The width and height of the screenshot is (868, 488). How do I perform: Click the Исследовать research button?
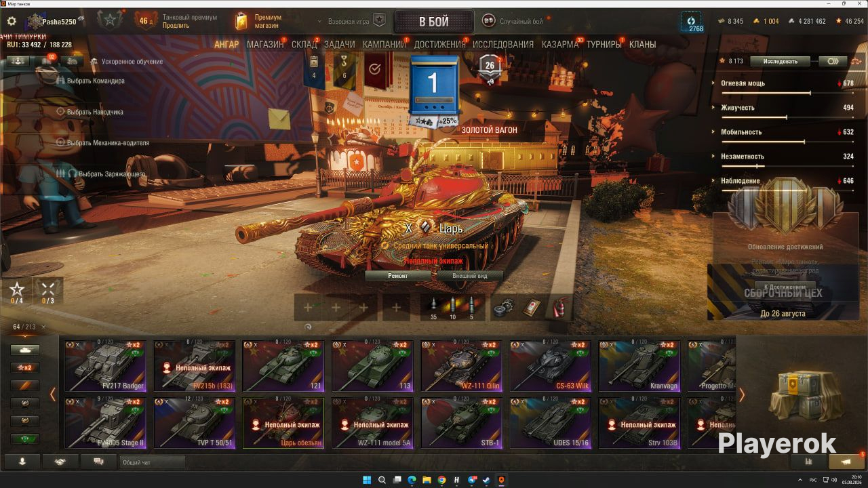click(x=781, y=61)
